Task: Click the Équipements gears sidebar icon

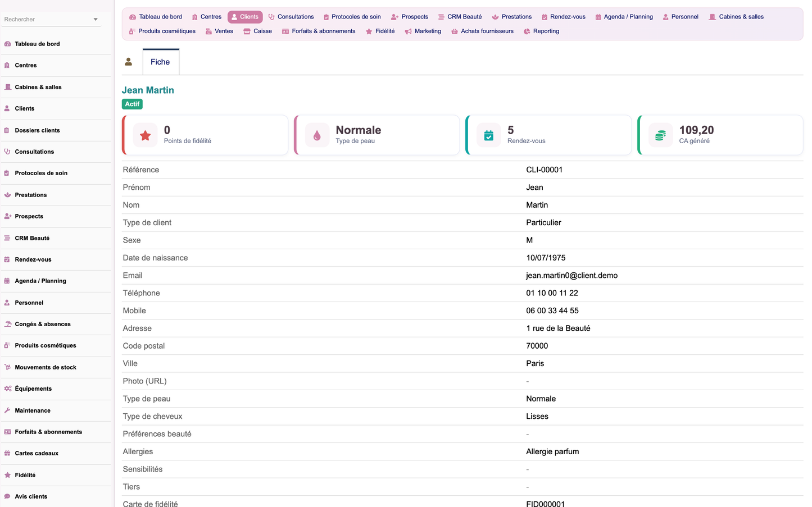Action: 7,389
